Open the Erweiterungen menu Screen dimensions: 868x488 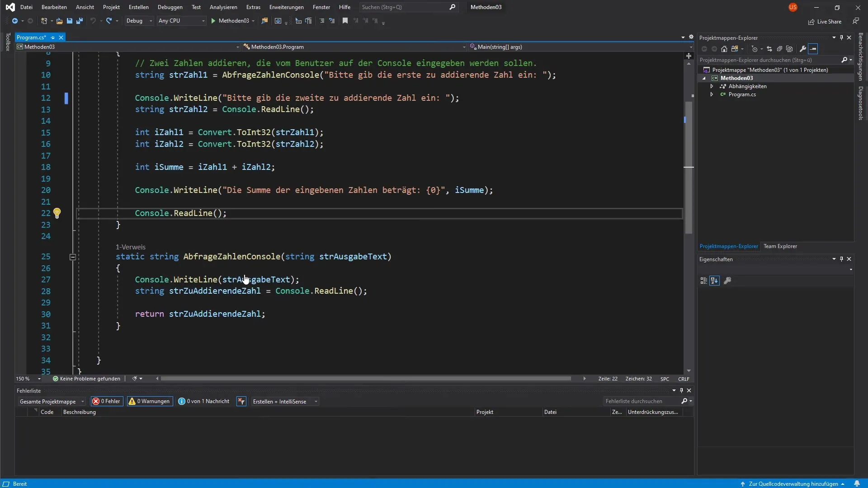287,7
